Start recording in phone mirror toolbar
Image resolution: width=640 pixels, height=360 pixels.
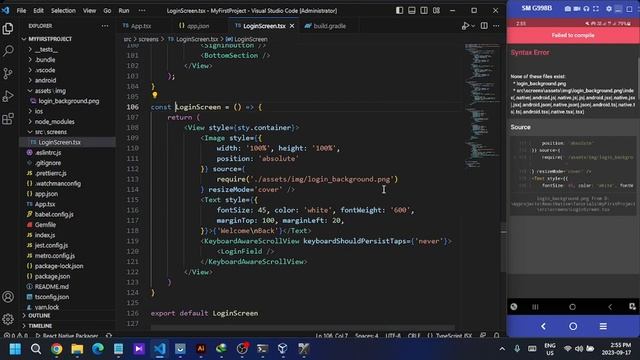tap(577, 9)
